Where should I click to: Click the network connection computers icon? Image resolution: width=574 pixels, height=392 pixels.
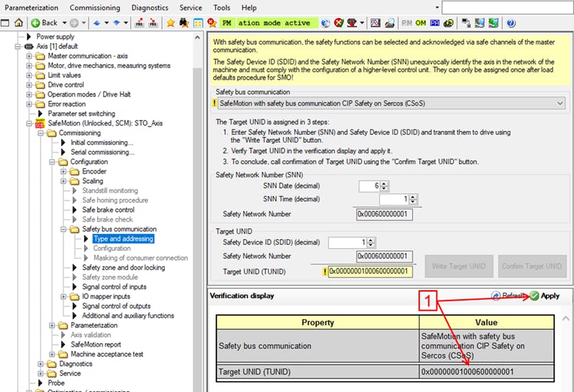(x=466, y=23)
